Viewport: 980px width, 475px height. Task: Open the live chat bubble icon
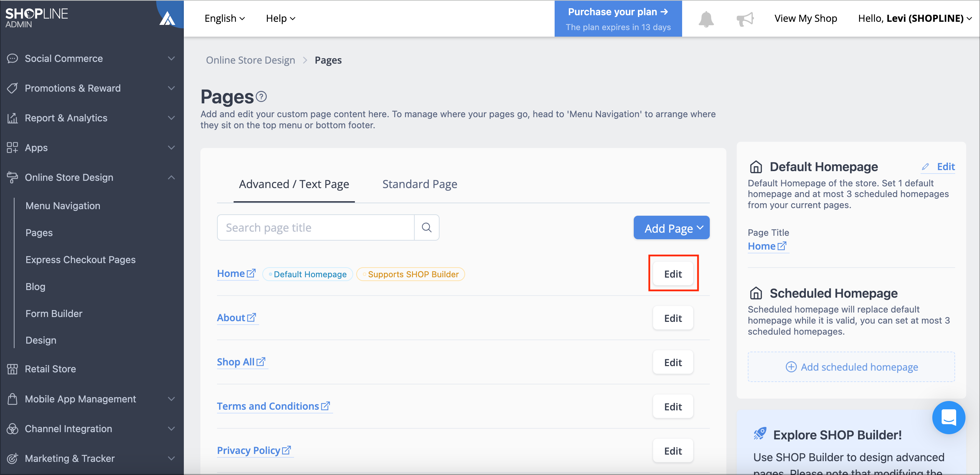click(949, 418)
